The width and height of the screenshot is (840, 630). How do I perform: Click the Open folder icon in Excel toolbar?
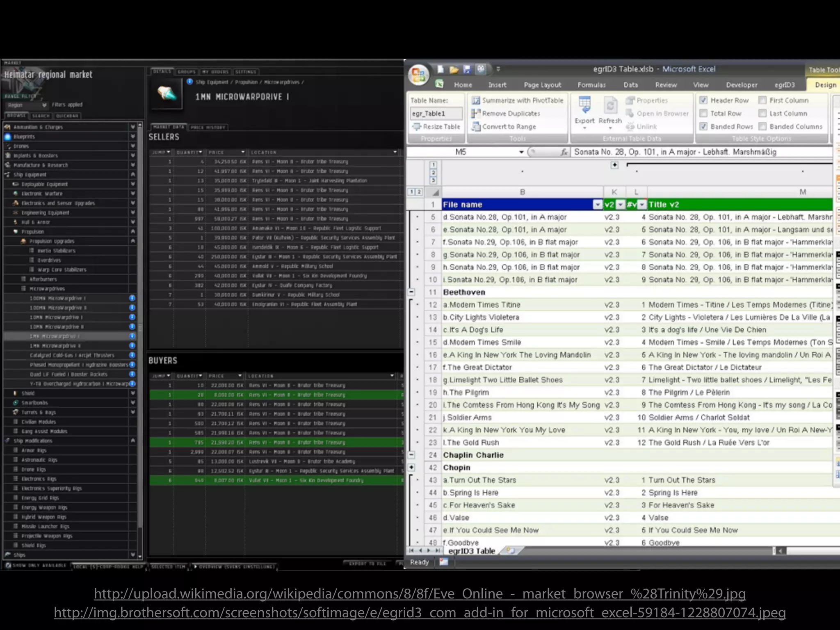[x=454, y=70]
